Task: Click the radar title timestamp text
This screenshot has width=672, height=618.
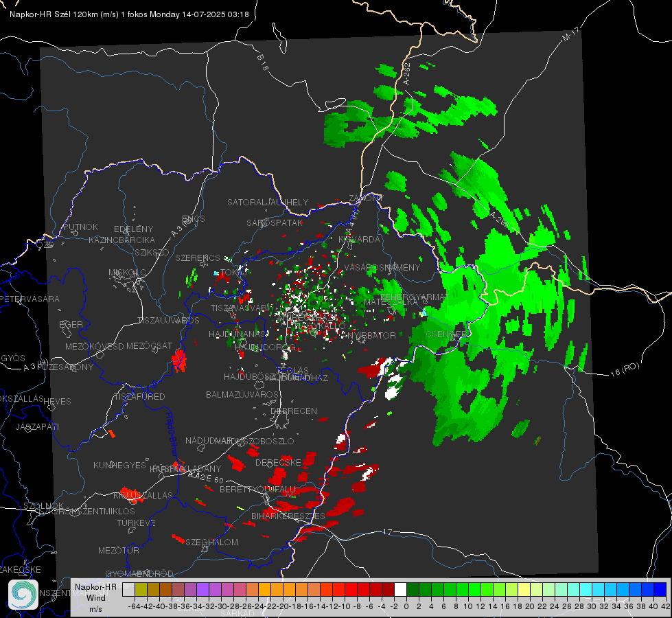Action: [130, 14]
